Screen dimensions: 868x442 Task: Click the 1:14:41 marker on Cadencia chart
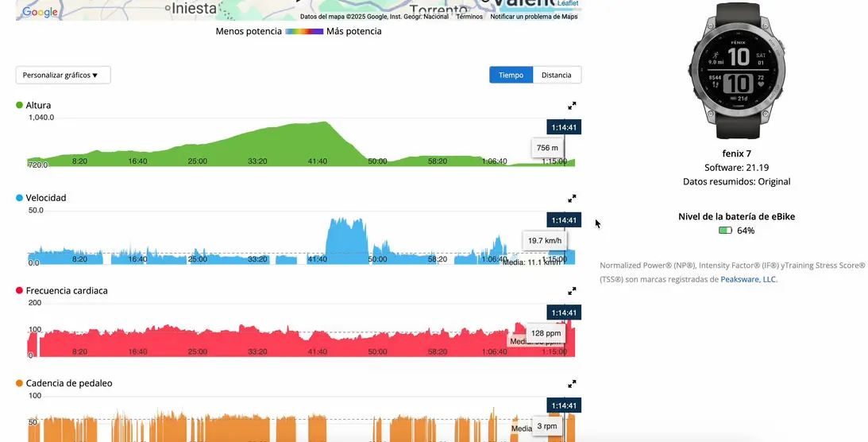[x=564, y=405]
